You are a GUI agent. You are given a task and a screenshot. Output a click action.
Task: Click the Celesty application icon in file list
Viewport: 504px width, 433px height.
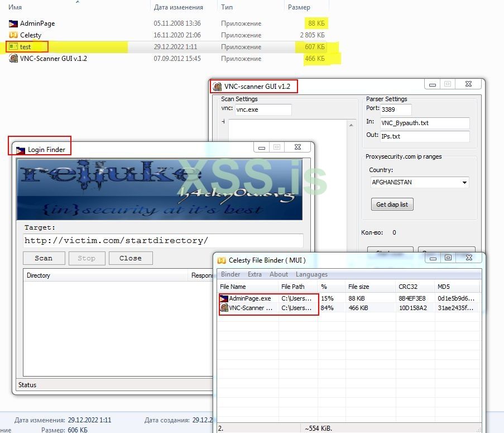13,35
